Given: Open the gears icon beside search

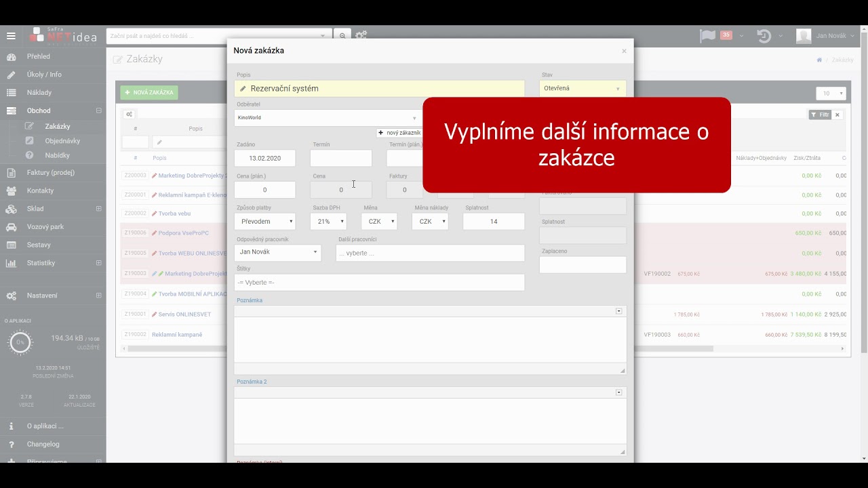Looking at the screenshot, I should [x=361, y=35].
